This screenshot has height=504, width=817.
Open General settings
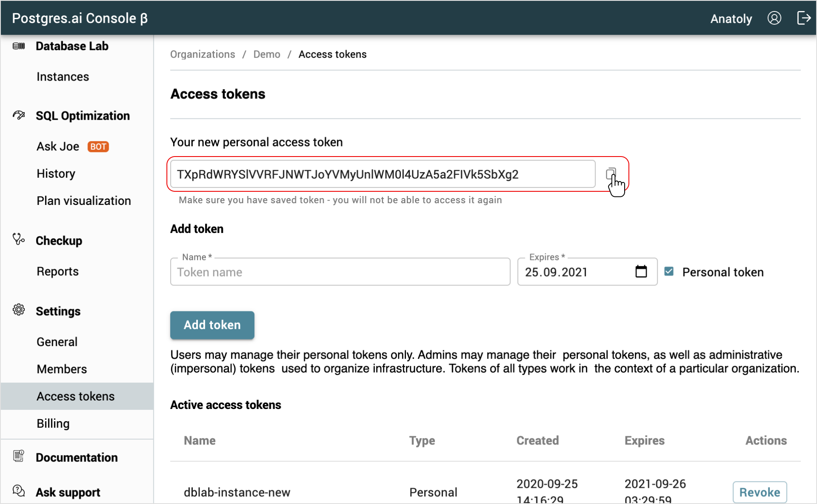tap(57, 342)
